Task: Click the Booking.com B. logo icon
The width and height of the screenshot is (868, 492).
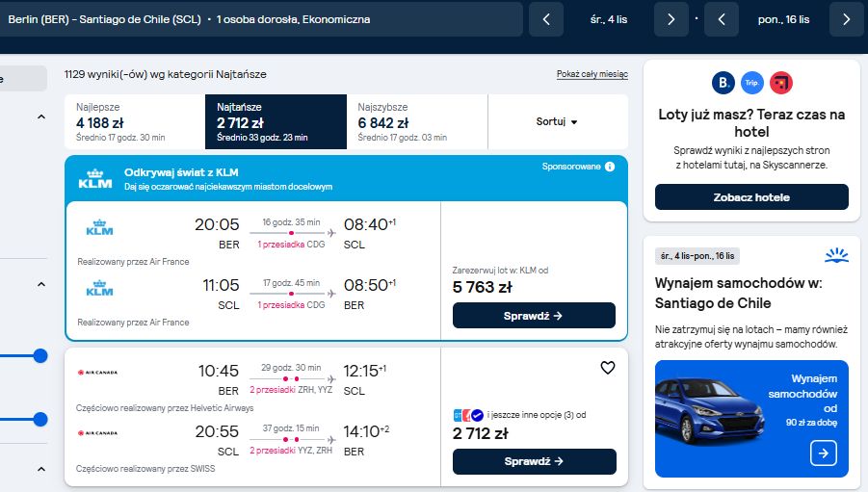Action: [723, 83]
